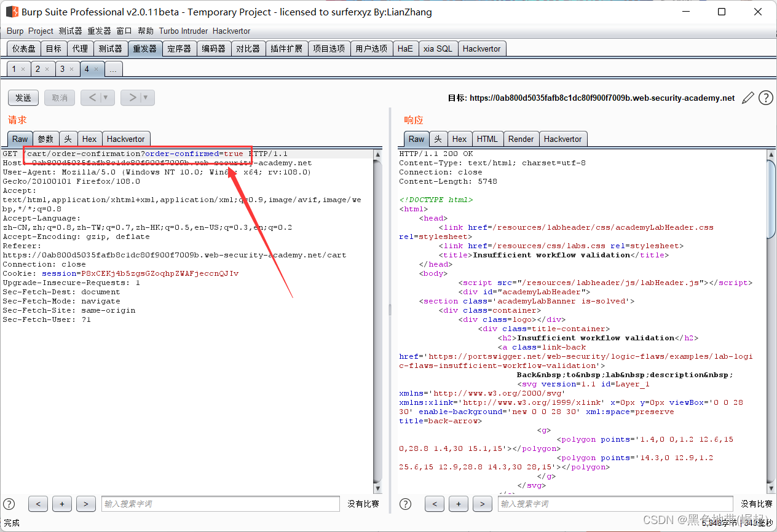Click help icon below request panel
The height and width of the screenshot is (532, 777).
(9, 504)
